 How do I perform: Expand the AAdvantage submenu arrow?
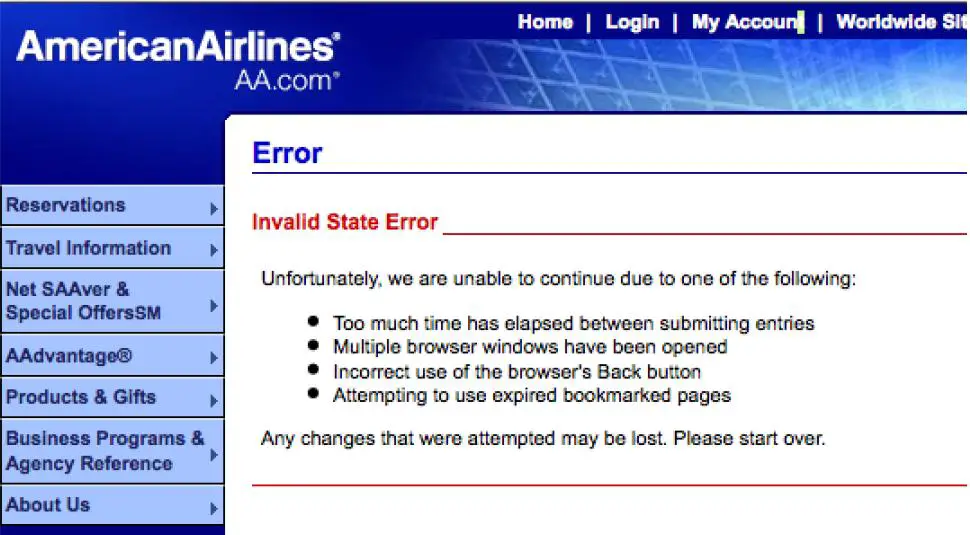[214, 357]
